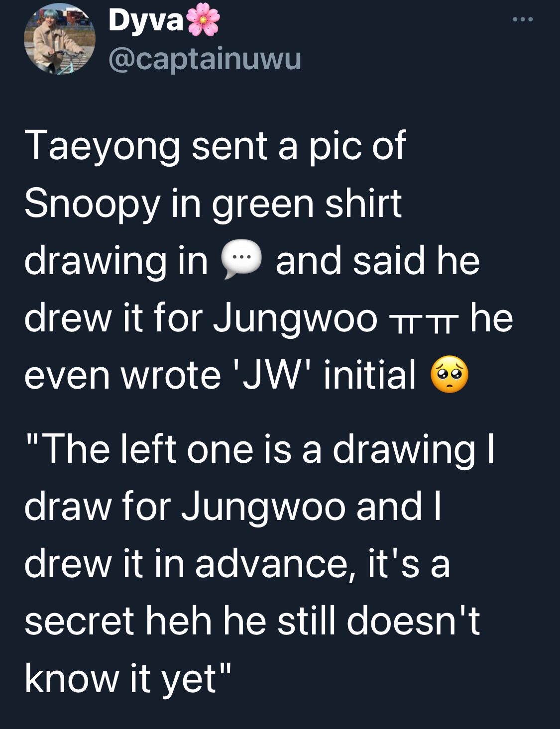Open the @captainuwu handle profile

(x=205, y=60)
